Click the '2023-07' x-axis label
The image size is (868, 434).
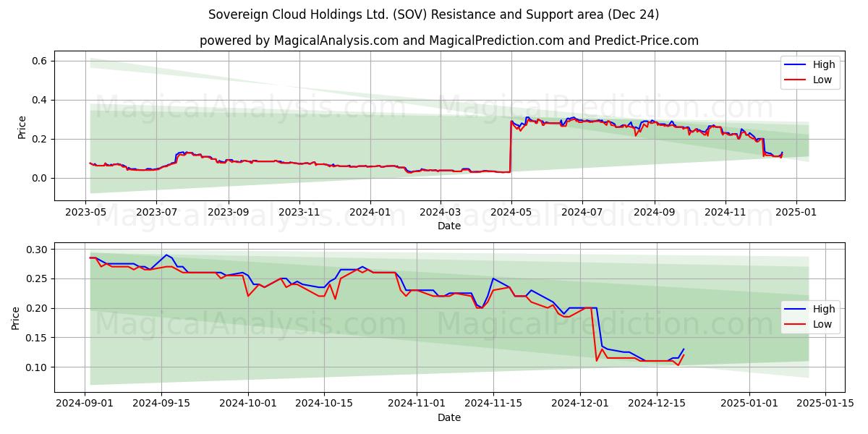coord(157,212)
